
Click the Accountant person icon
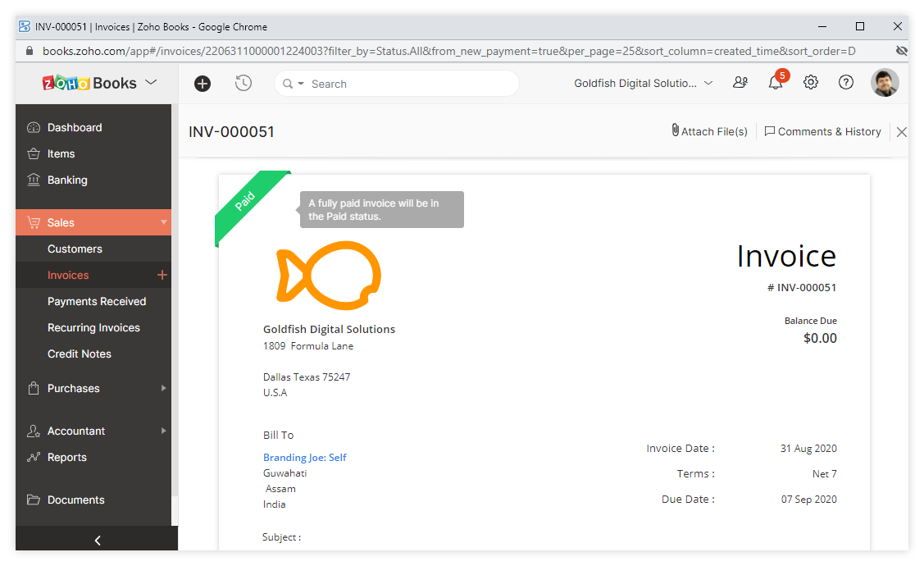34,431
